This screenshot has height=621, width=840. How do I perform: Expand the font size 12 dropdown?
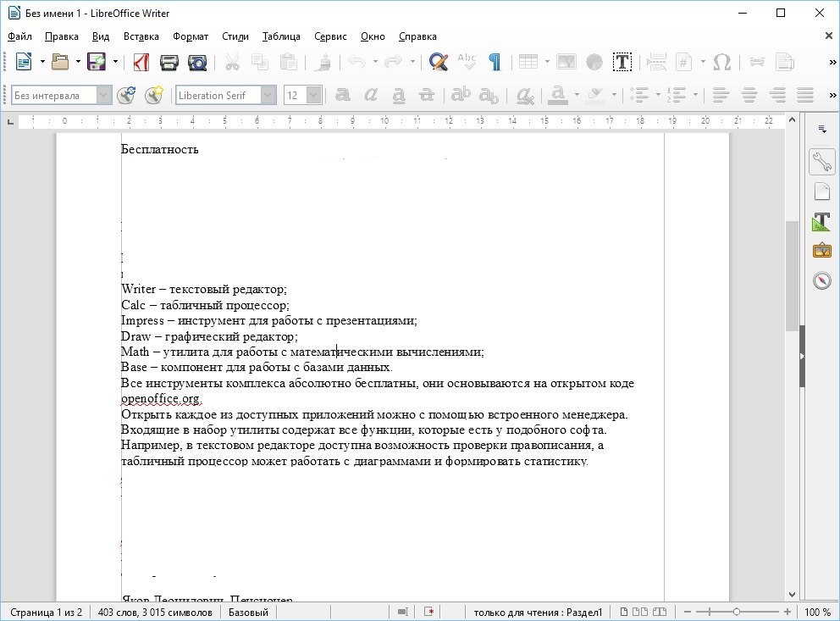coord(313,96)
